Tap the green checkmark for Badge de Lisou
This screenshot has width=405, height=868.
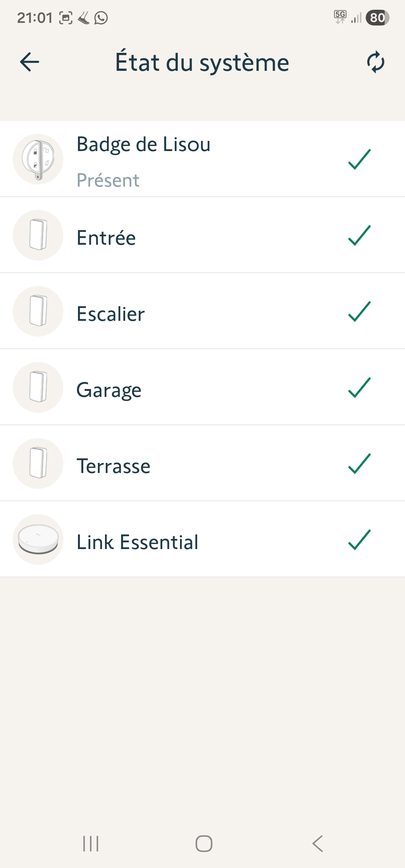(x=359, y=159)
